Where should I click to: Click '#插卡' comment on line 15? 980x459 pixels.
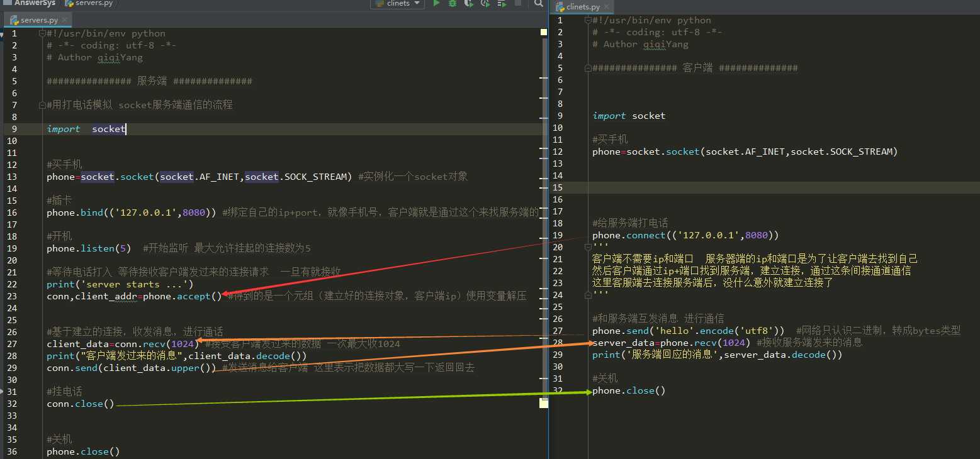click(59, 201)
